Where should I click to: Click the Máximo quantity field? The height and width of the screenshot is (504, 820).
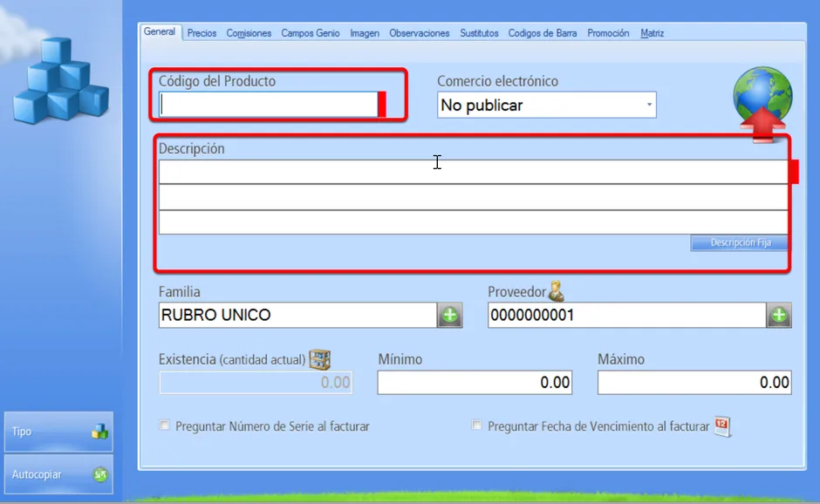tap(694, 383)
